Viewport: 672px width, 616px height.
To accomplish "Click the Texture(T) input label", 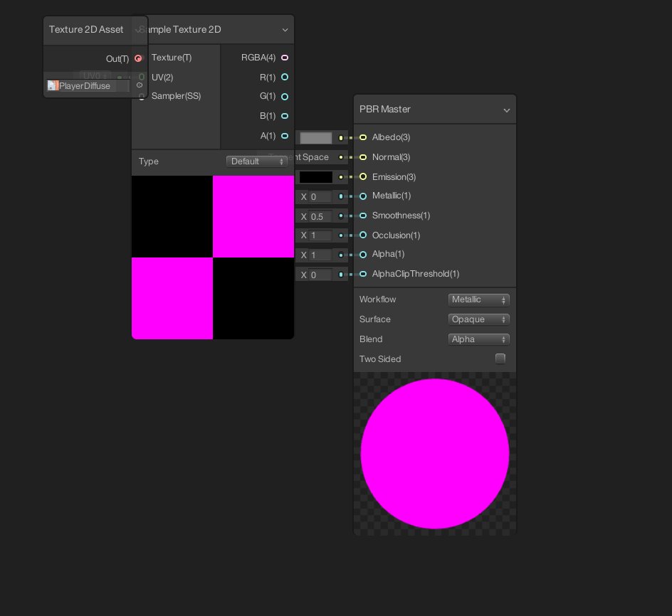I will click(172, 58).
